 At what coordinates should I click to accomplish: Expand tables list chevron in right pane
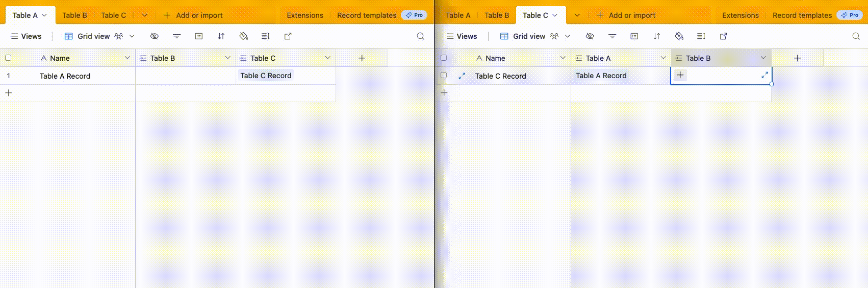pos(577,15)
